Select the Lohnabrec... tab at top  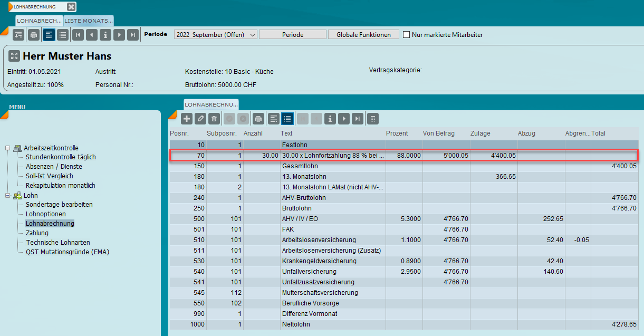[x=40, y=21]
